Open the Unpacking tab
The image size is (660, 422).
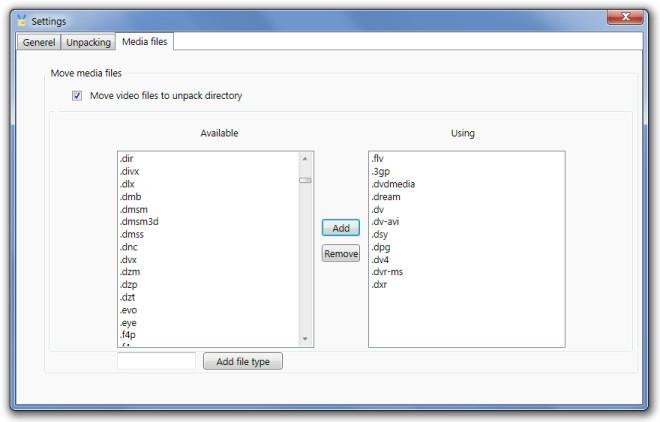pos(88,42)
